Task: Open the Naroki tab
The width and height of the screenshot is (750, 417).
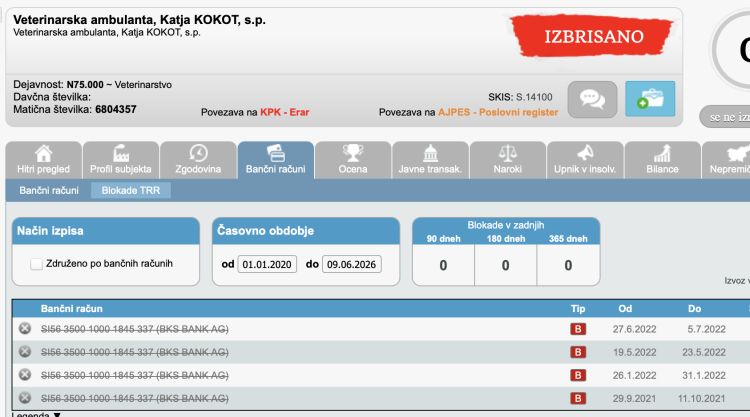Action: [x=508, y=160]
